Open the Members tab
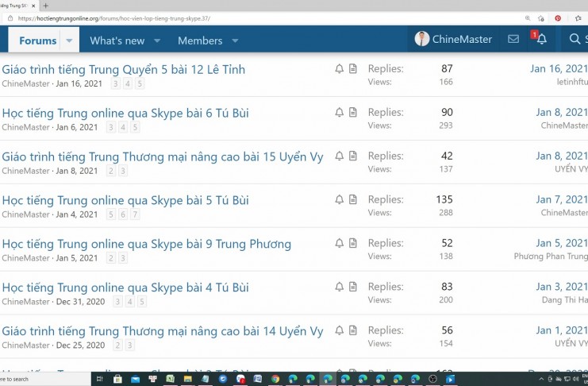The image size is (588, 386). [x=200, y=41]
